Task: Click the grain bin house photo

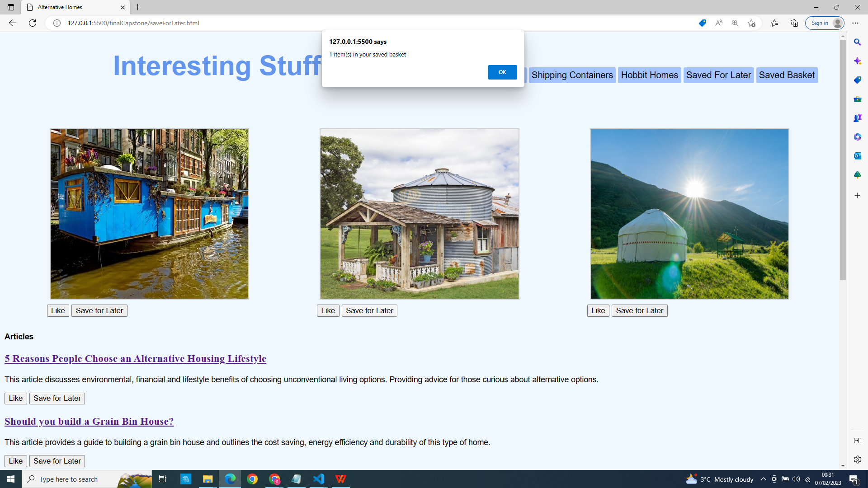Action: click(x=419, y=214)
